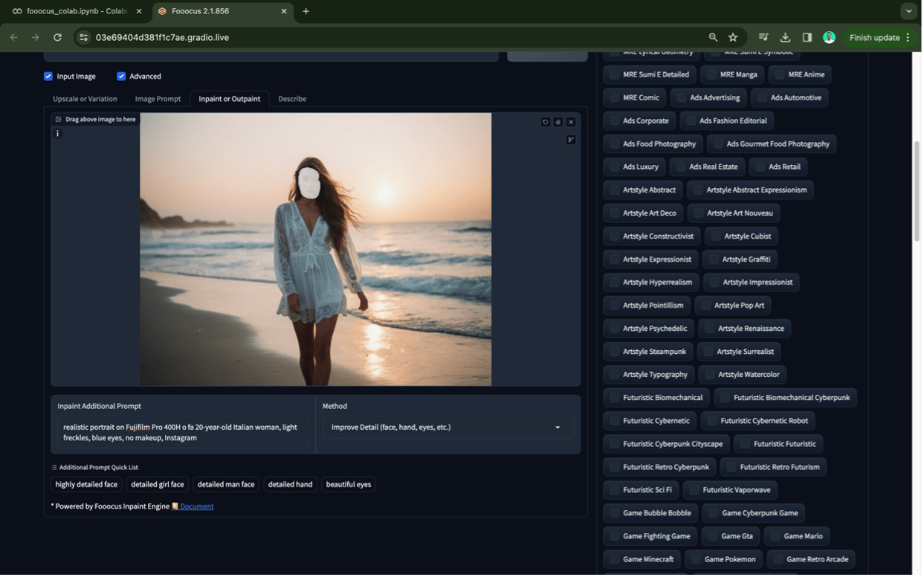Check the Game Minecraft style option
Viewport: 924px width, 577px height.
[x=615, y=559]
